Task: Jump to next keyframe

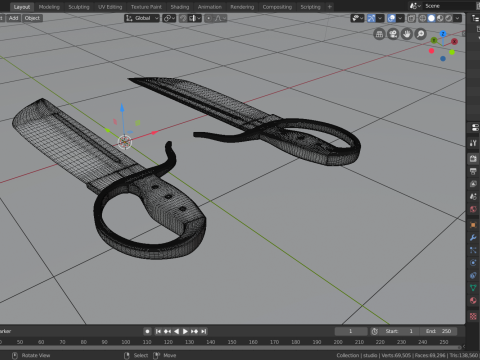Action: [x=194, y=331]
